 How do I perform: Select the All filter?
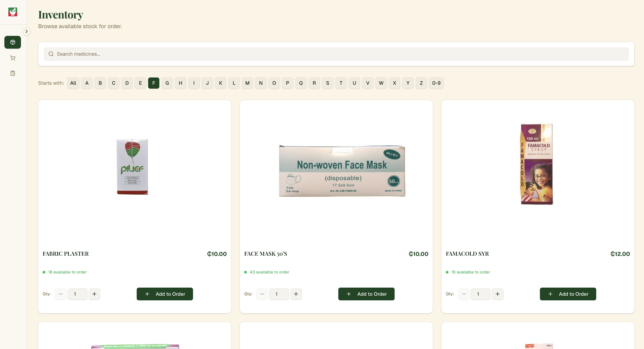pyautogui.click(x=73, y=83)
